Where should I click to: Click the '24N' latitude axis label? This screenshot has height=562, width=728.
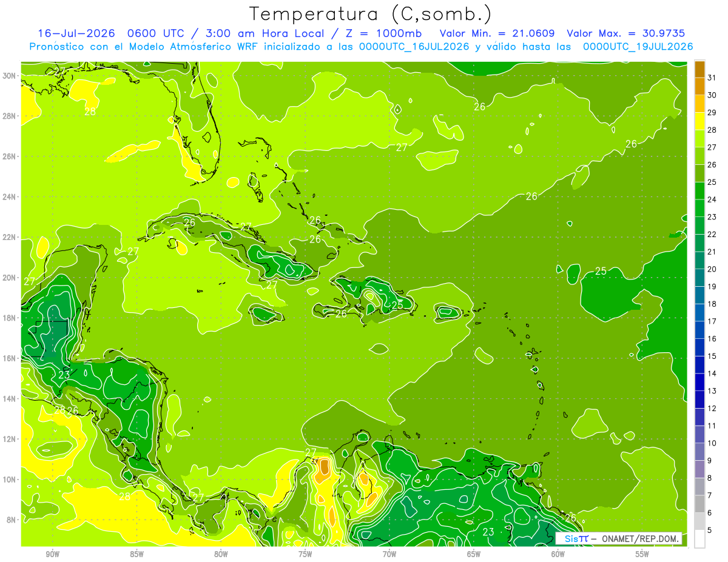[x=9, y=196]
